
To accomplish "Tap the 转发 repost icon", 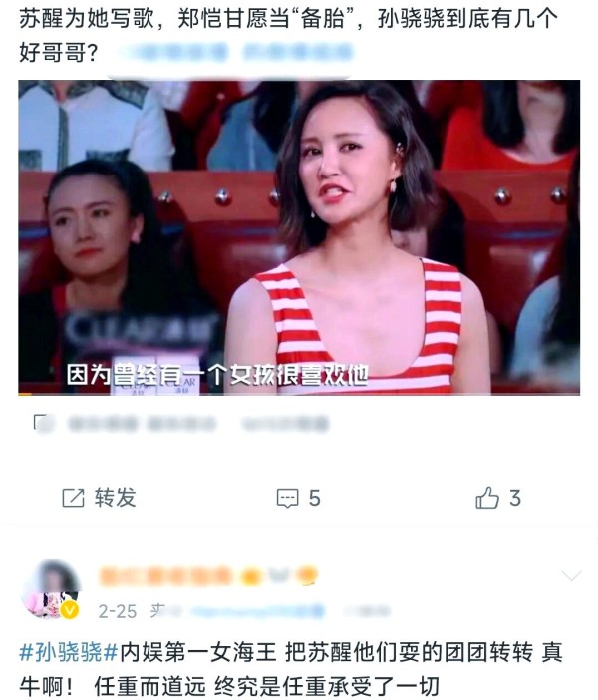I will click(x=73, y=498).
